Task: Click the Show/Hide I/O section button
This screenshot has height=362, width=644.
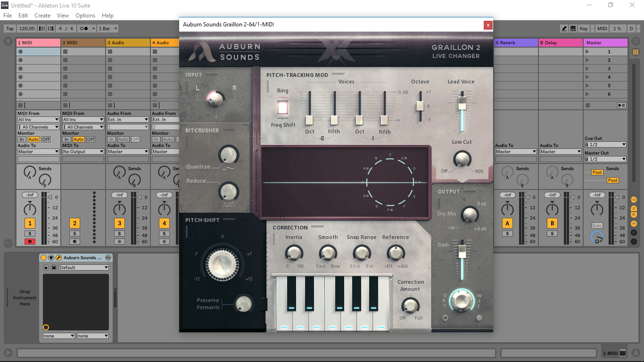Action: pos(634,200)
